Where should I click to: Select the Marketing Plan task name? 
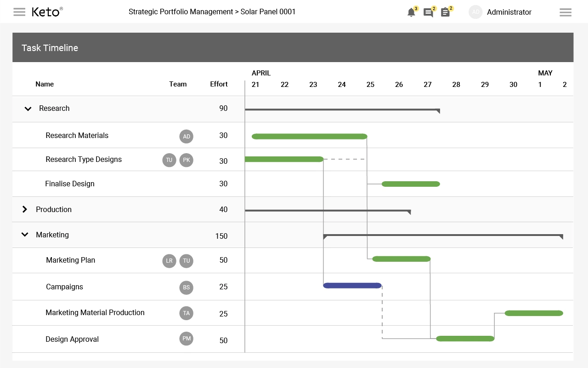[x=71, y=260]
